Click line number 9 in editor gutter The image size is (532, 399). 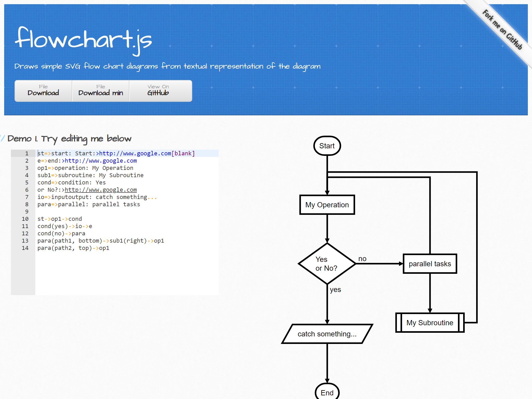coord(27,211)
